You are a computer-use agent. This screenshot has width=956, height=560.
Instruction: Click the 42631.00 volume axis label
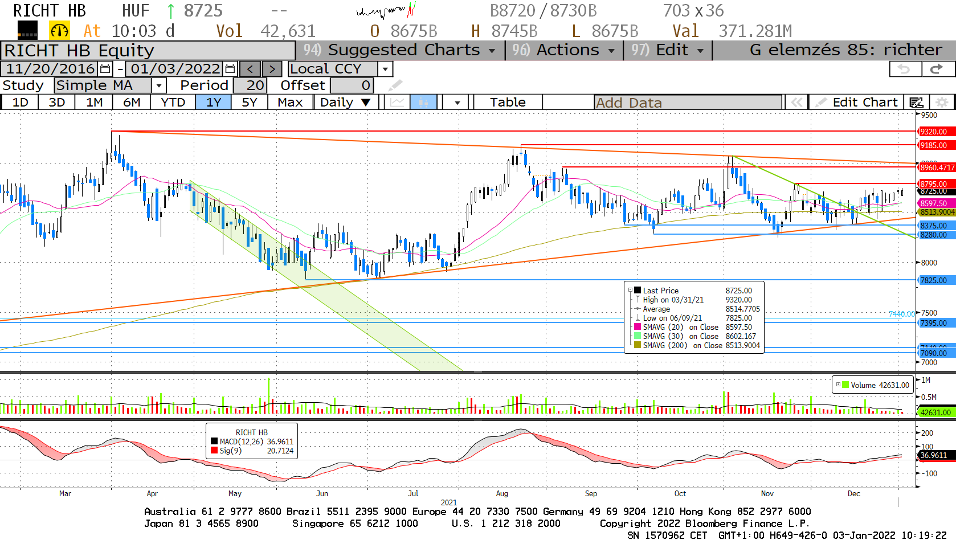937,412
